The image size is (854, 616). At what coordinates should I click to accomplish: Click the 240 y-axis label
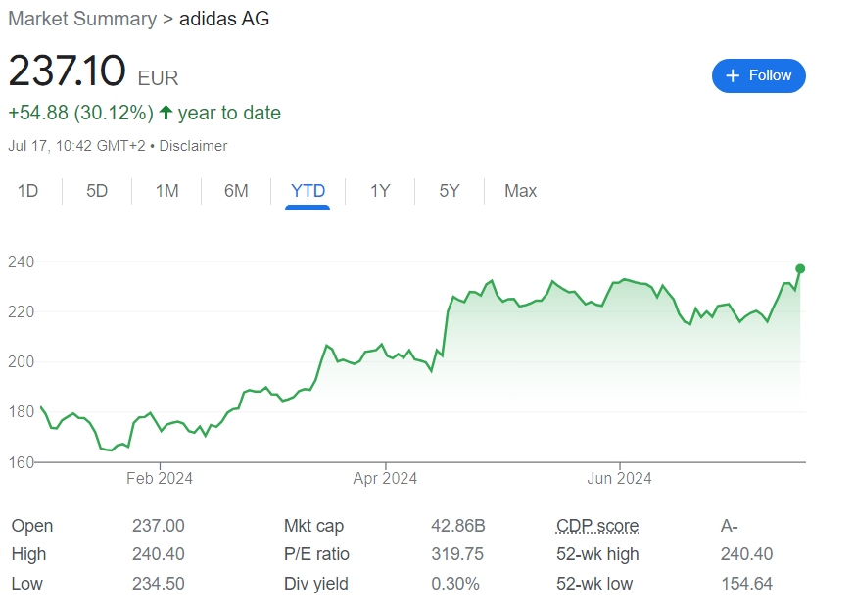tap(22, 262)
